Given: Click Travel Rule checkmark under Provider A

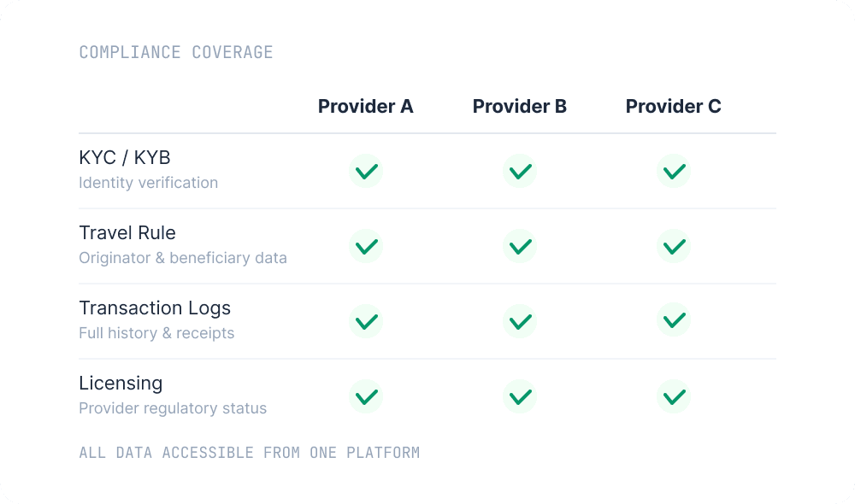Looking at the screenshot, I should point(366,246).
